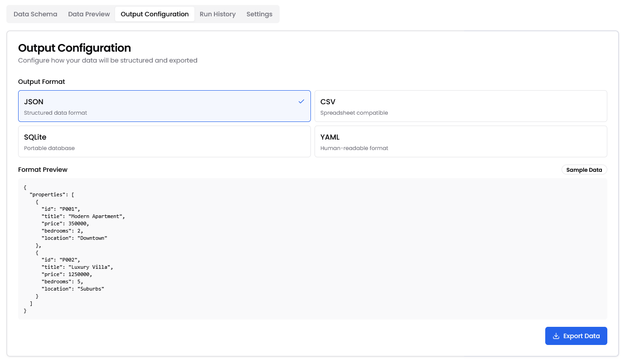Viewport: 625px width, 364px height.
Task: Open the Settings tab
Action: click(259, 14)
